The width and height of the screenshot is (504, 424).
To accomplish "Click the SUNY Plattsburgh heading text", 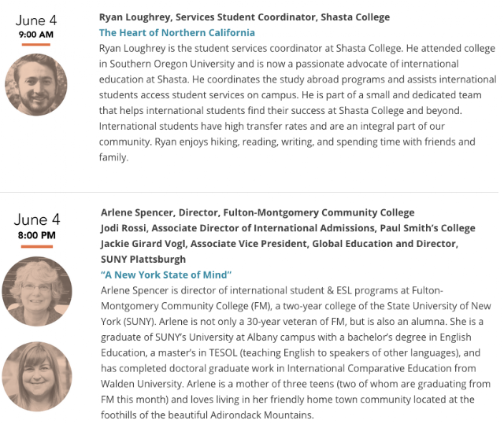I will [143, 260].
